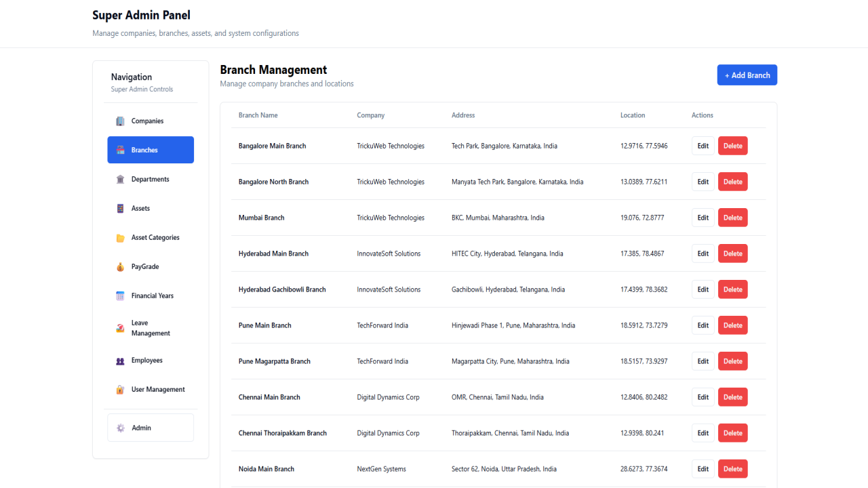Viewport: 868px width, 488px height.
Task: Click the Branch Management heading
Action: [274, 70]
